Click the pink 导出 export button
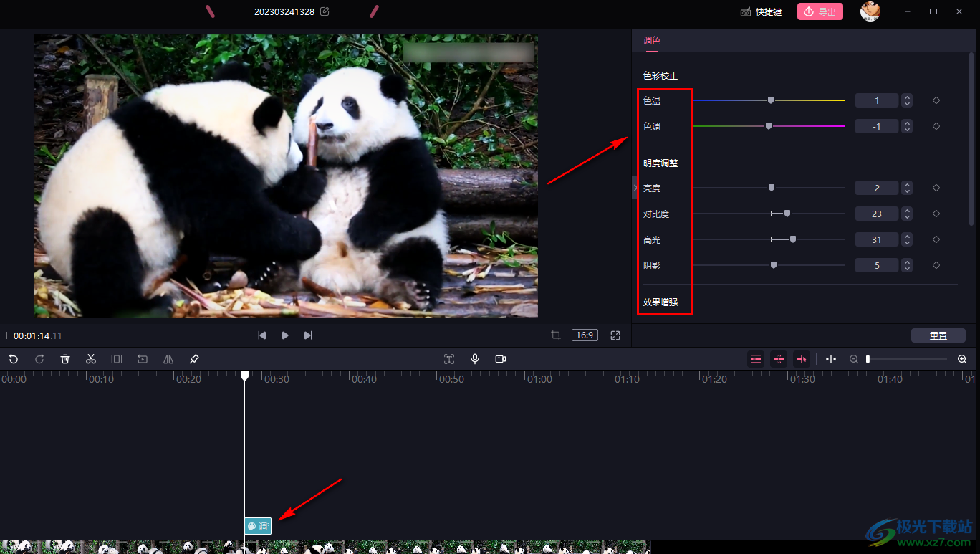 coord(820,11)
